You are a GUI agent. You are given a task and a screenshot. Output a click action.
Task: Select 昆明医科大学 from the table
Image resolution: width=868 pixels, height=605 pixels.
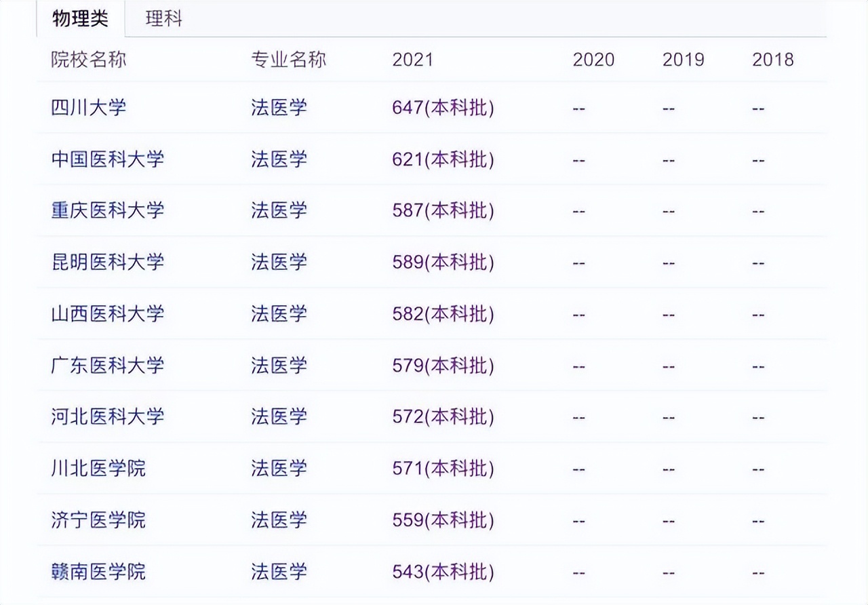click(106, 262)
